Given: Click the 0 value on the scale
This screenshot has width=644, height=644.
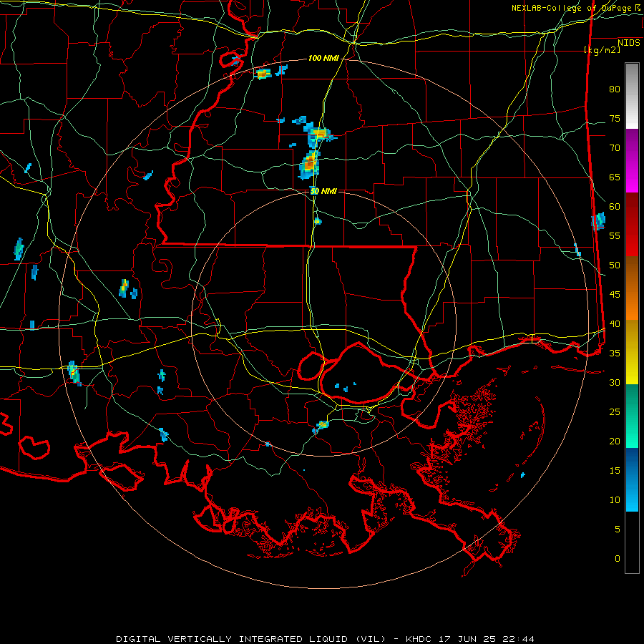Looking at the screenshot, I should coord(618,559).
